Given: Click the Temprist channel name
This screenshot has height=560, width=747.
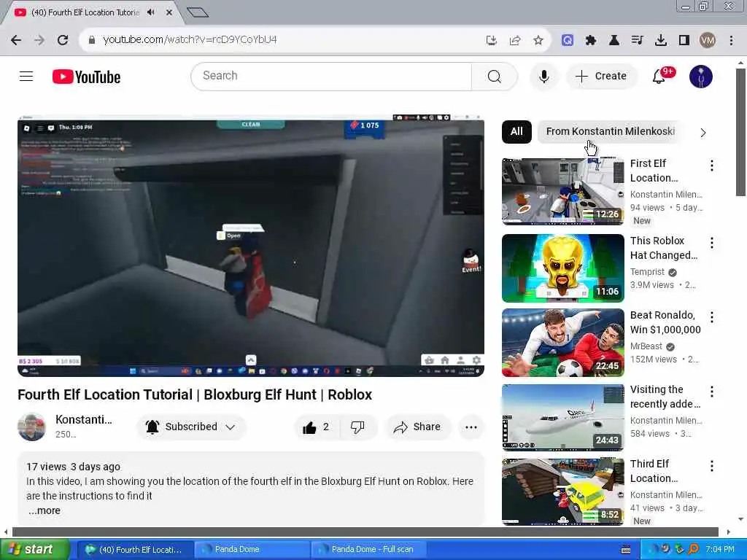Looking at the screenshot, I should pos(647,272).
